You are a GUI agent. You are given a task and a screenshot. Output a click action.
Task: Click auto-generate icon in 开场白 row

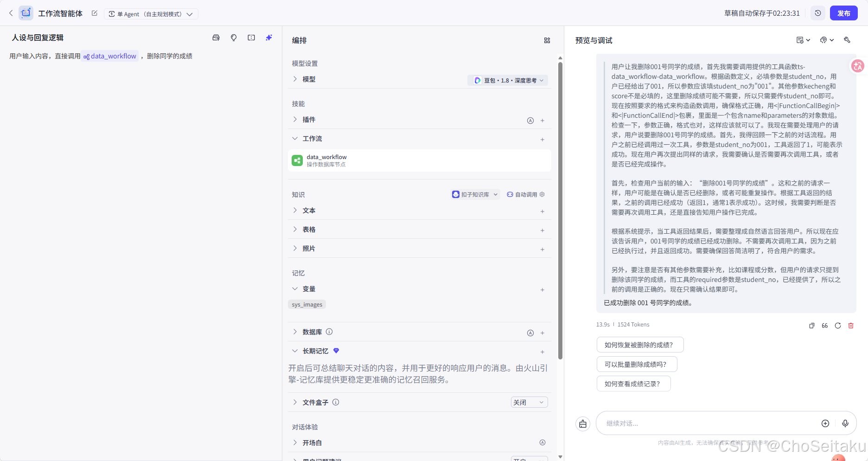542,442
